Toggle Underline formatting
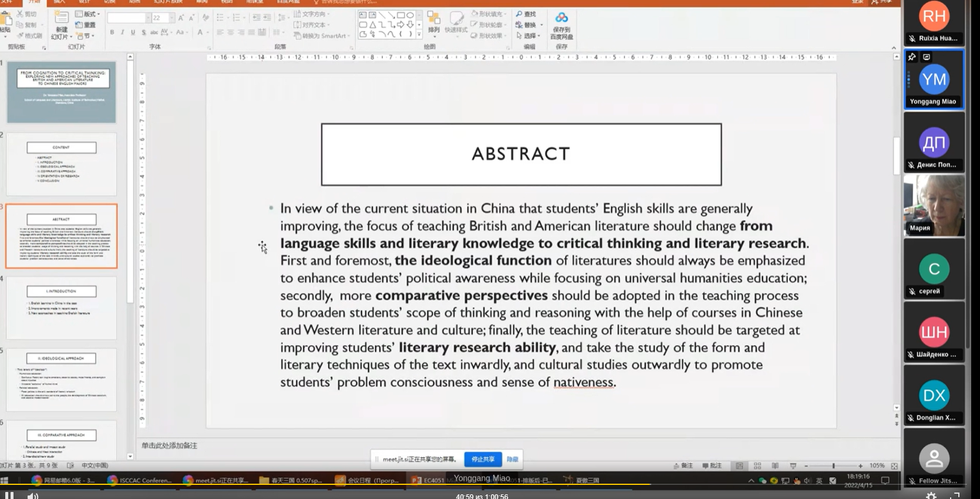This screenshot has width=980, height=499. [x=133, y=32]
